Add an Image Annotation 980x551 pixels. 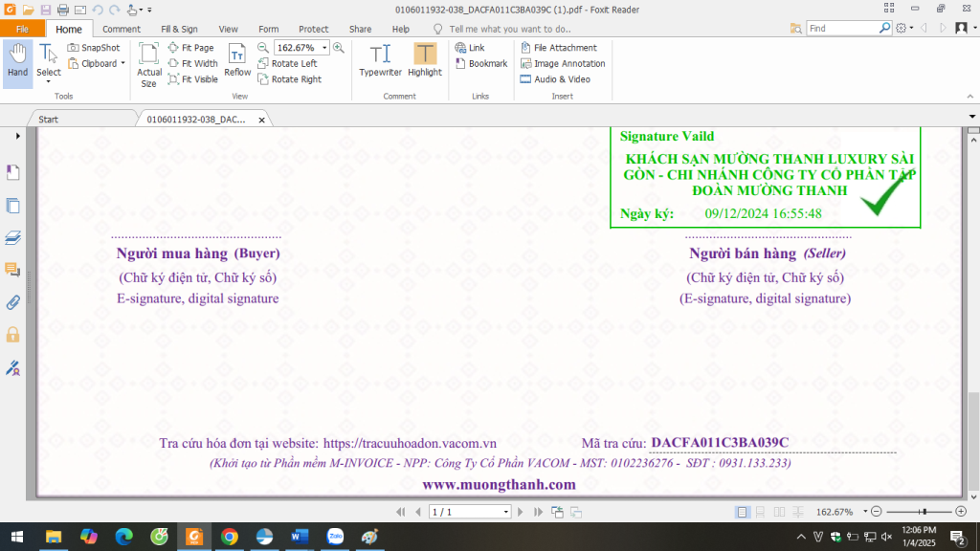[x=563, y=64]
